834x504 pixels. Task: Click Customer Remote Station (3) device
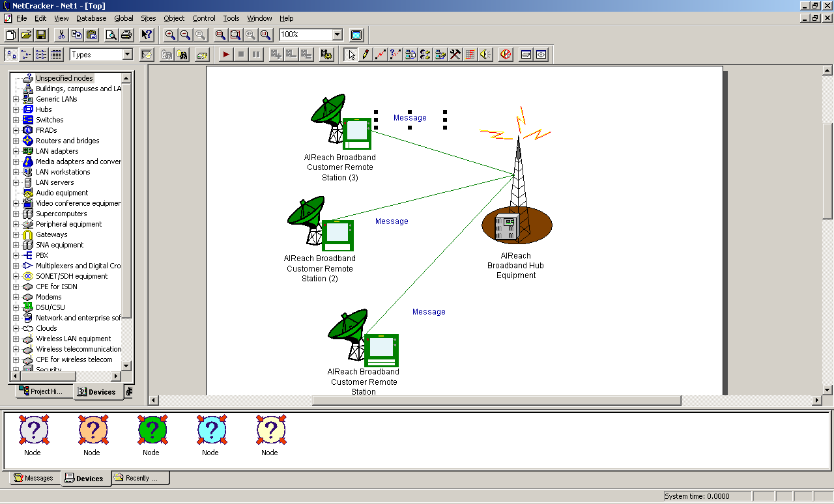click(341, 122)
